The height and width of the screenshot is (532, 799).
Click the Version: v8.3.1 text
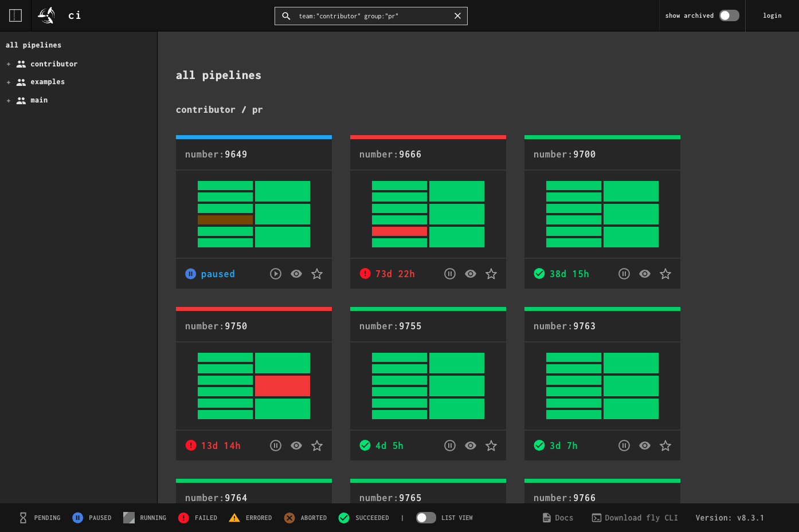coord(730,518)
